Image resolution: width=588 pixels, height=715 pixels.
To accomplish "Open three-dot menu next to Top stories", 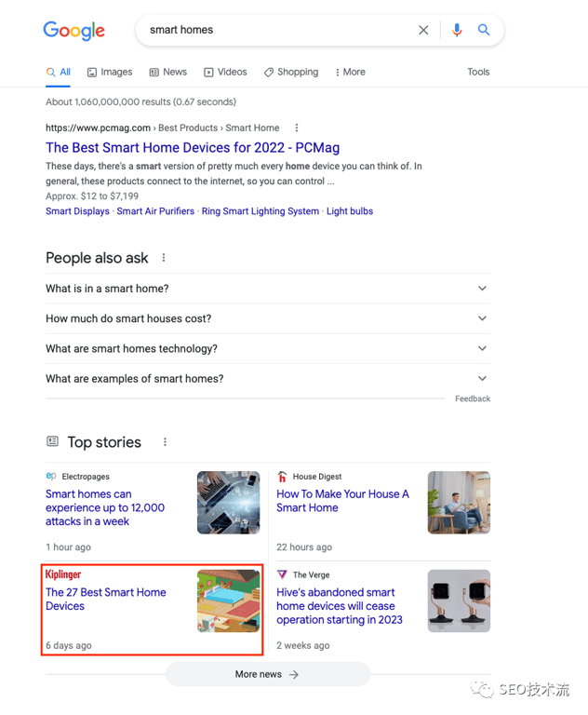I will (x=165, y=442).
